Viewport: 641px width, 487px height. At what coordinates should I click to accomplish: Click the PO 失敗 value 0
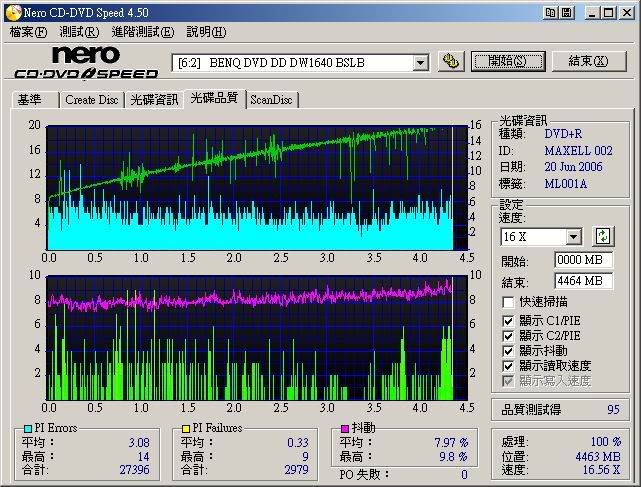pos(464,475)
